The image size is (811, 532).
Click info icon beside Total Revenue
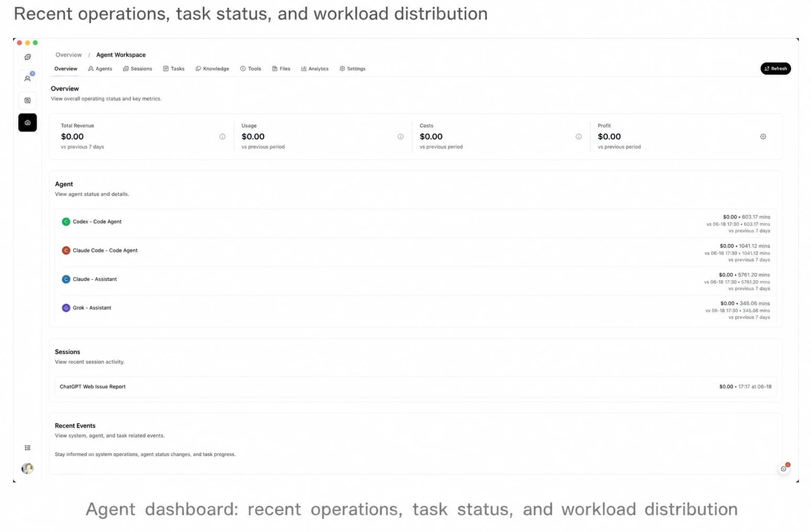tap(222, 137)
